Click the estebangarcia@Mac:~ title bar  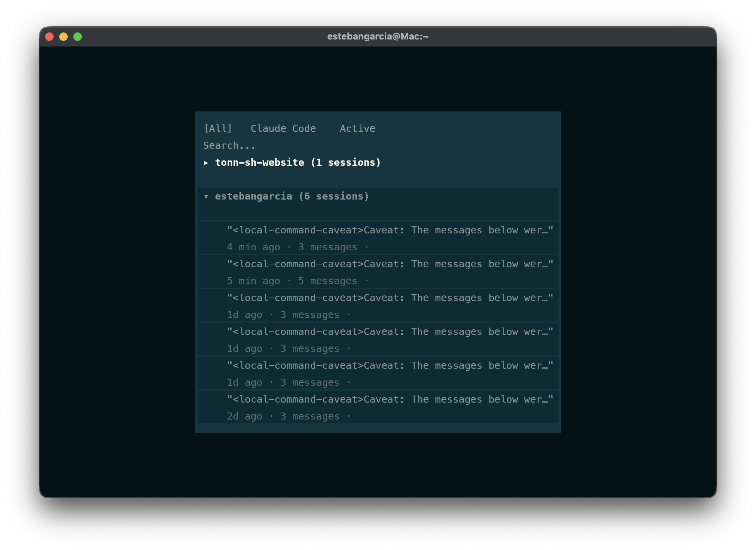[378, 36]
